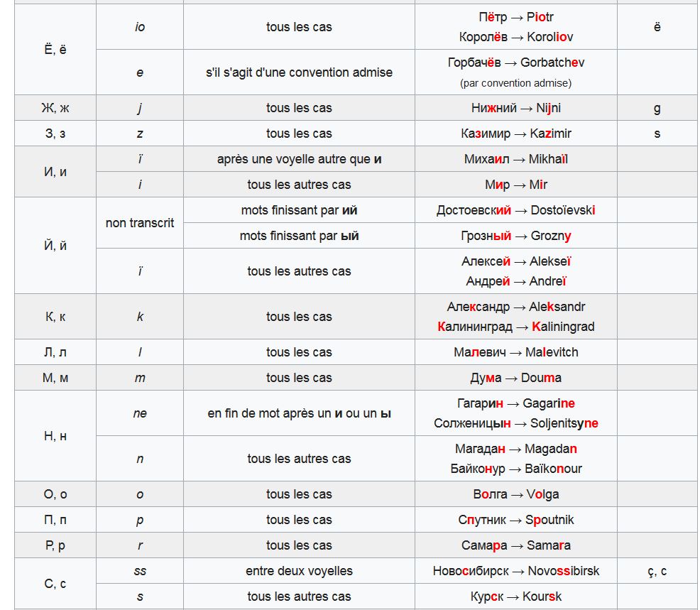
Task: Click the Волга → Volga example
Action: tap(515, 494)
